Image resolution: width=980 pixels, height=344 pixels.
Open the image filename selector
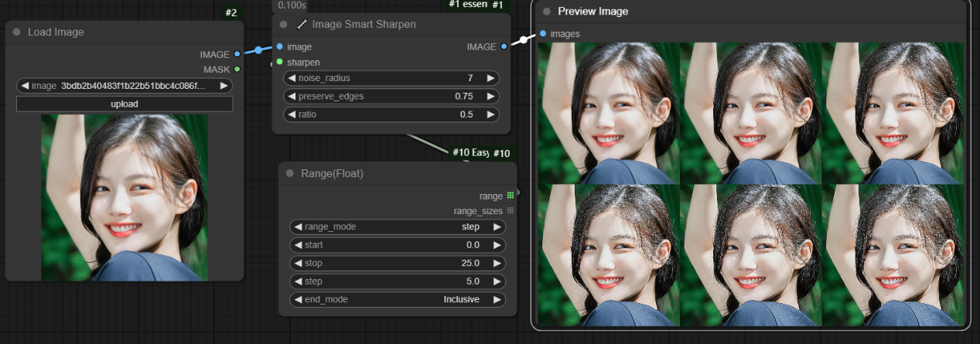pyautogui.click(x=125, y=86)
